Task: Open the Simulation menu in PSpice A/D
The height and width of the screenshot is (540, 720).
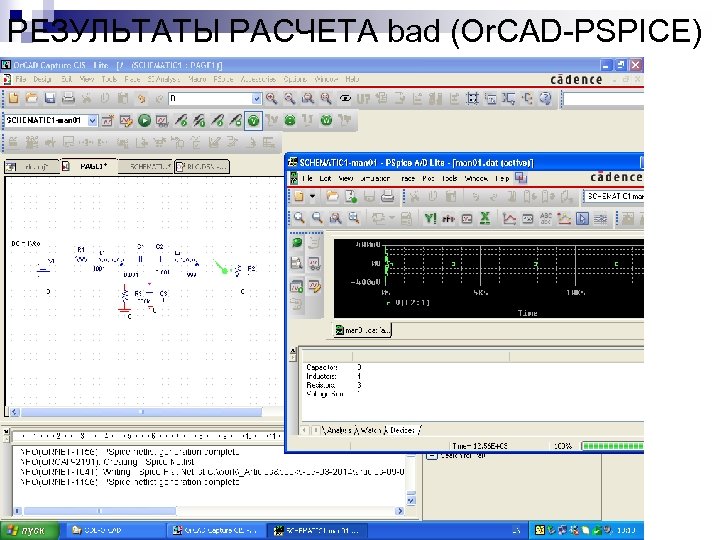Action: click(x=375, y=178)
